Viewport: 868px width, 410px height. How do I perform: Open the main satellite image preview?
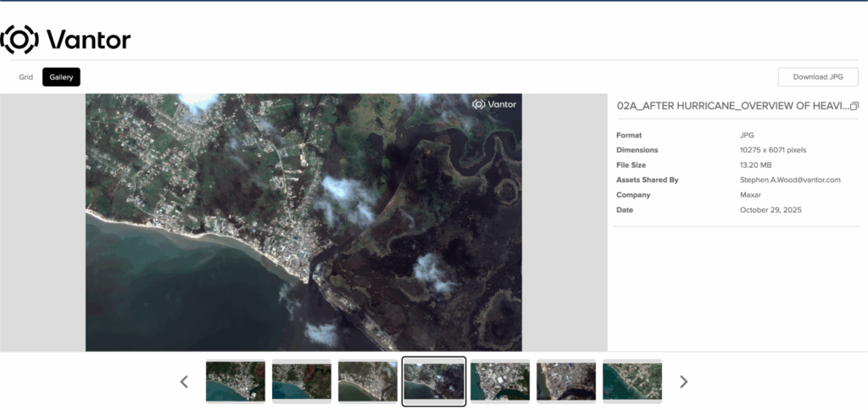pos(303,222)
